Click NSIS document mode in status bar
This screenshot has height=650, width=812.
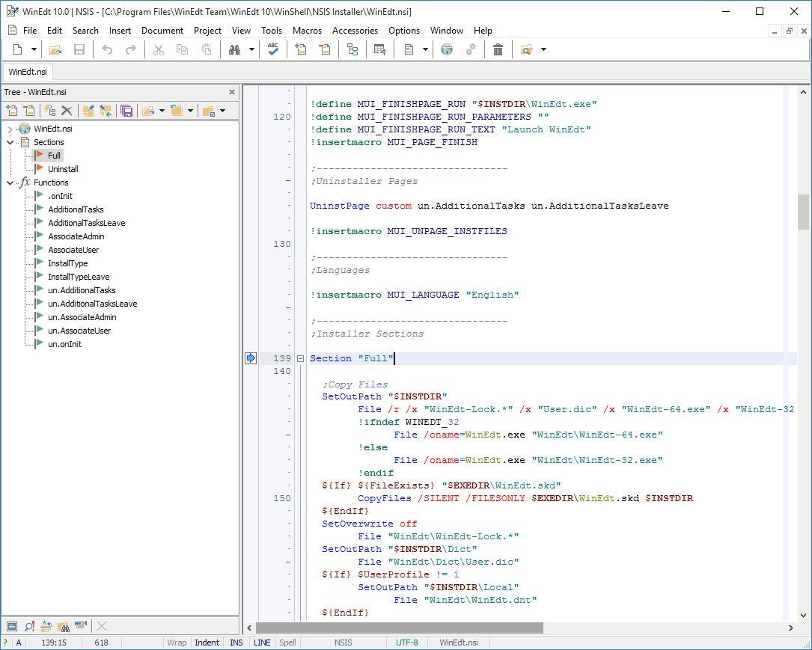tap(344, 643)
